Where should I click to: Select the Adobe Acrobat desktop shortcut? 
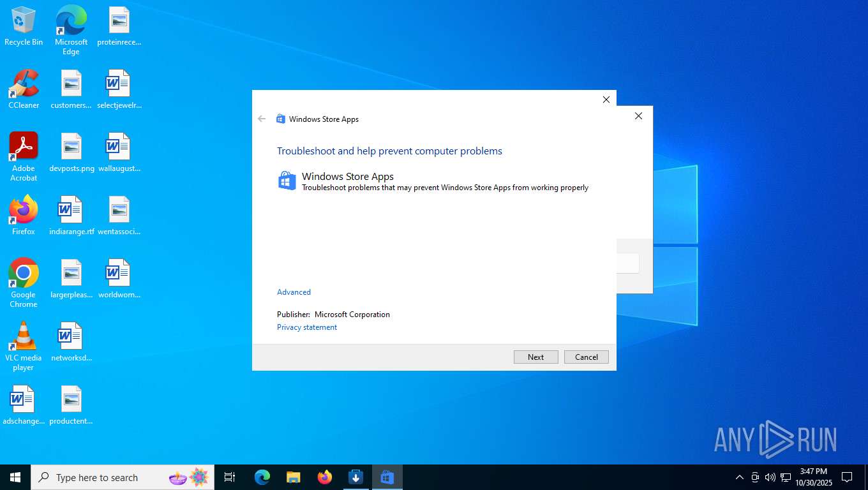(24, 157)
